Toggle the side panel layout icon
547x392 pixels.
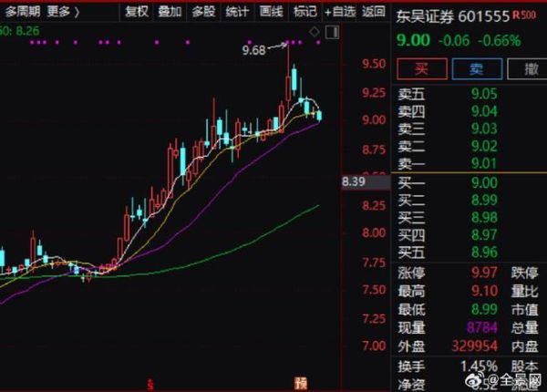point(332,33)
